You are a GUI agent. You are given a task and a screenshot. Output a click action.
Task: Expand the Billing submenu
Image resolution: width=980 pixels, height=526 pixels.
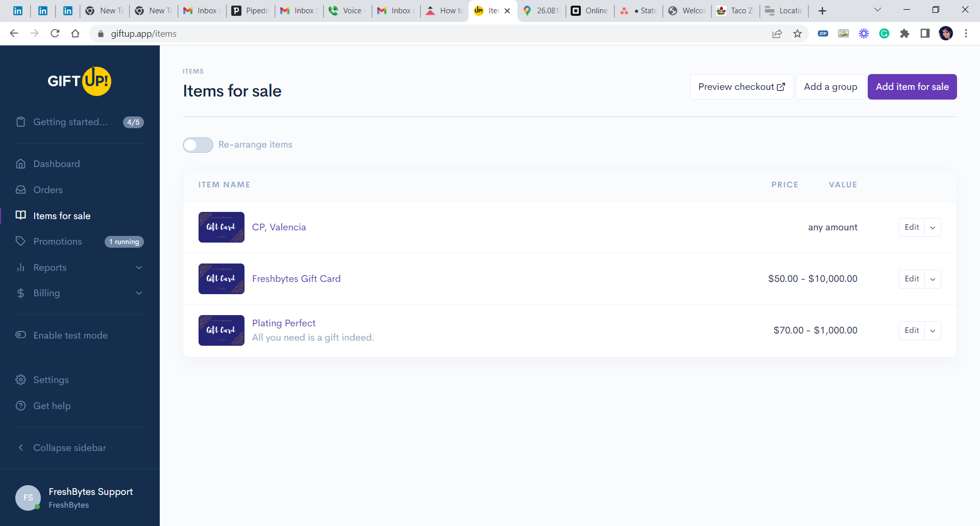tap(139, 293)
